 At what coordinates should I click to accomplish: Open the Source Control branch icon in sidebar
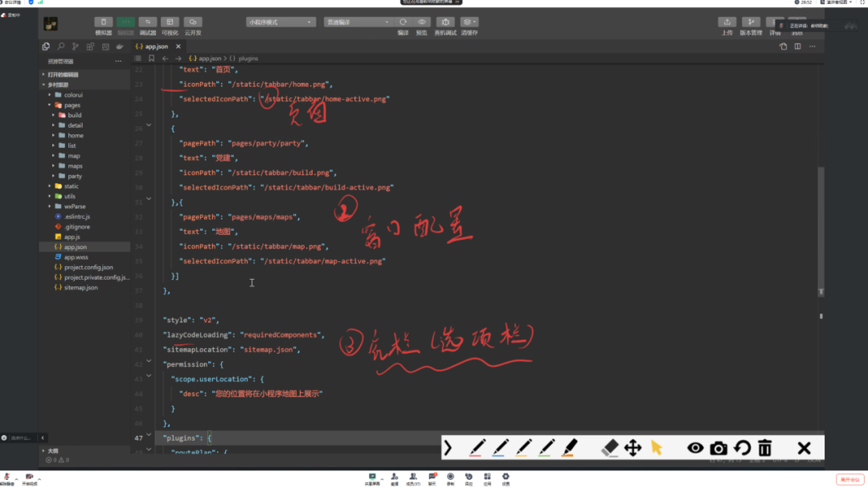(76, 47)
